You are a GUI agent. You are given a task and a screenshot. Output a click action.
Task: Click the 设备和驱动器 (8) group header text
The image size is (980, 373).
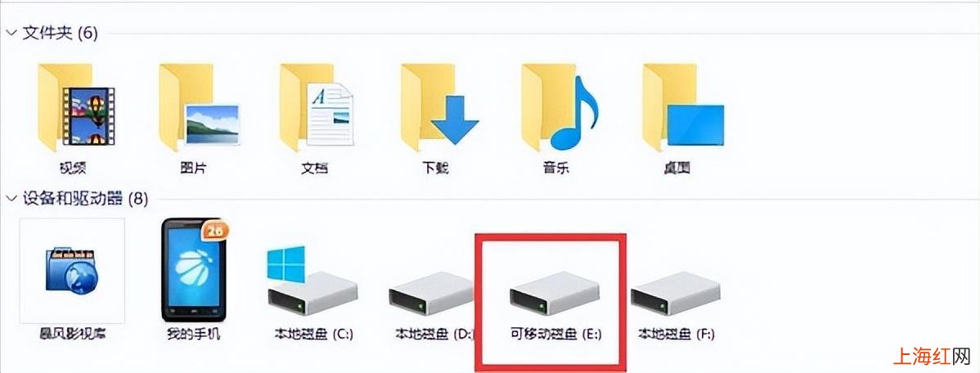(85, 199)
